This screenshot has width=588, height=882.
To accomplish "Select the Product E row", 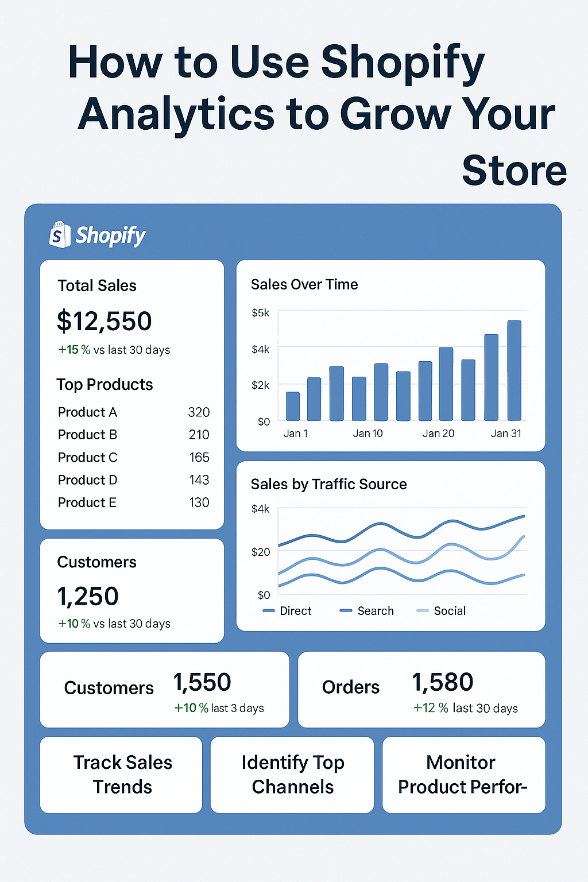I will coord(133,502).
